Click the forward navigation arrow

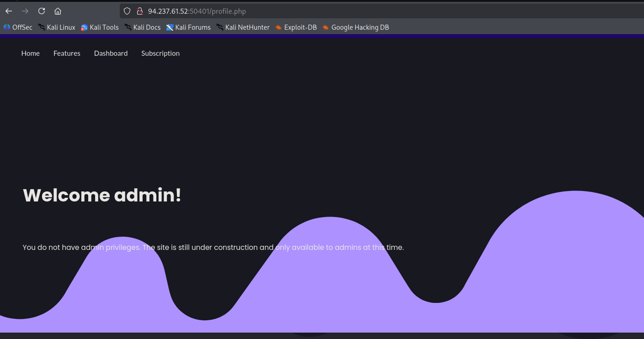click(x=25, y=11)
